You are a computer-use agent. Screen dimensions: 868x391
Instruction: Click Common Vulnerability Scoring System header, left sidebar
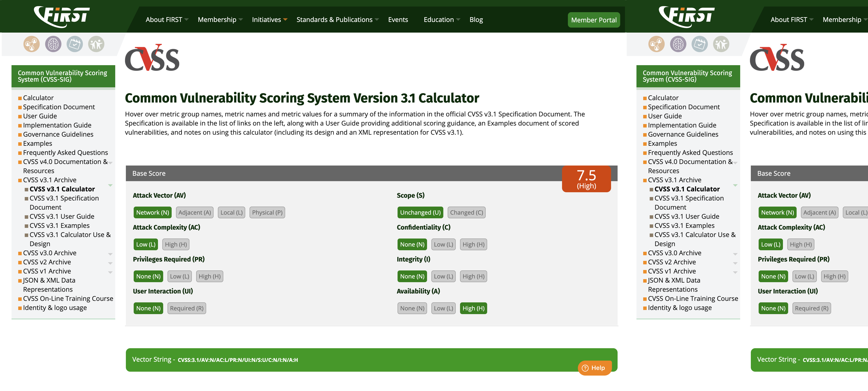[x=63, y=76]
